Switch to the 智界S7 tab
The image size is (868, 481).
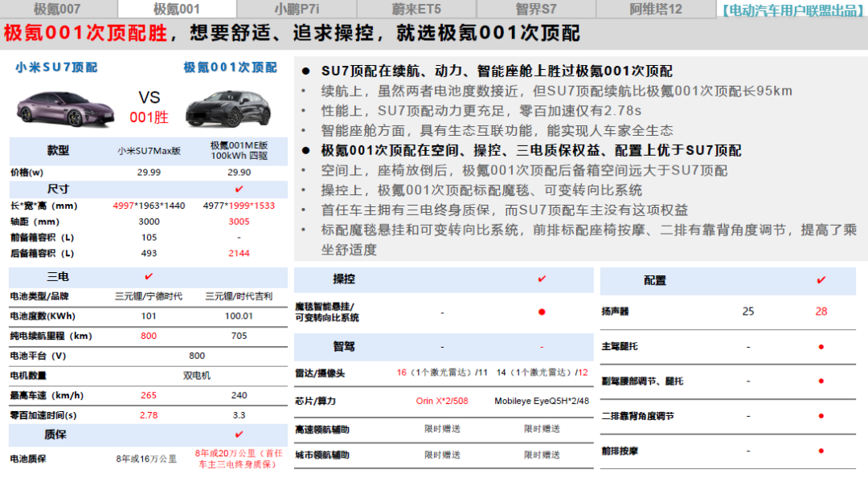536,9
